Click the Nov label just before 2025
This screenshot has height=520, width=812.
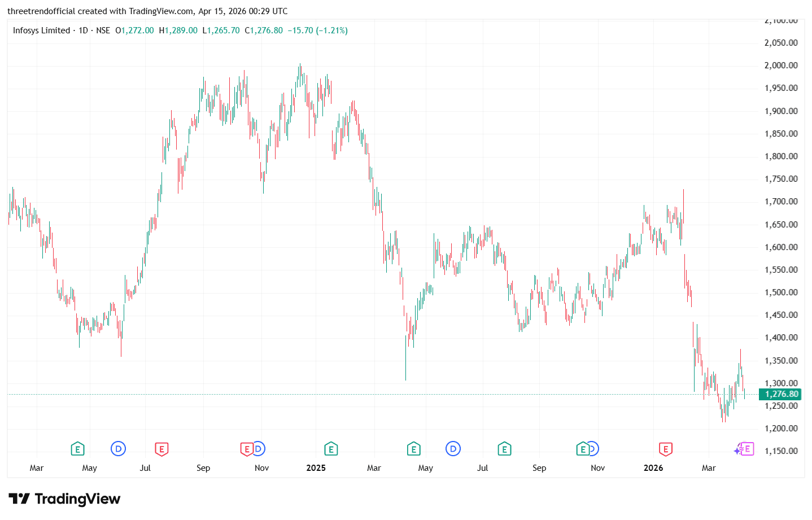[261, 468]
